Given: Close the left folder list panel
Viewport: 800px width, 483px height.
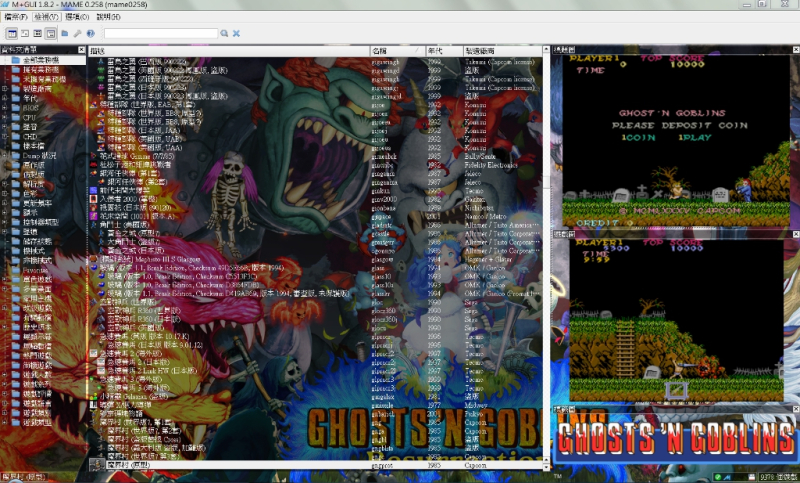Looking at the screenshot, I should [x=82, y=49].
